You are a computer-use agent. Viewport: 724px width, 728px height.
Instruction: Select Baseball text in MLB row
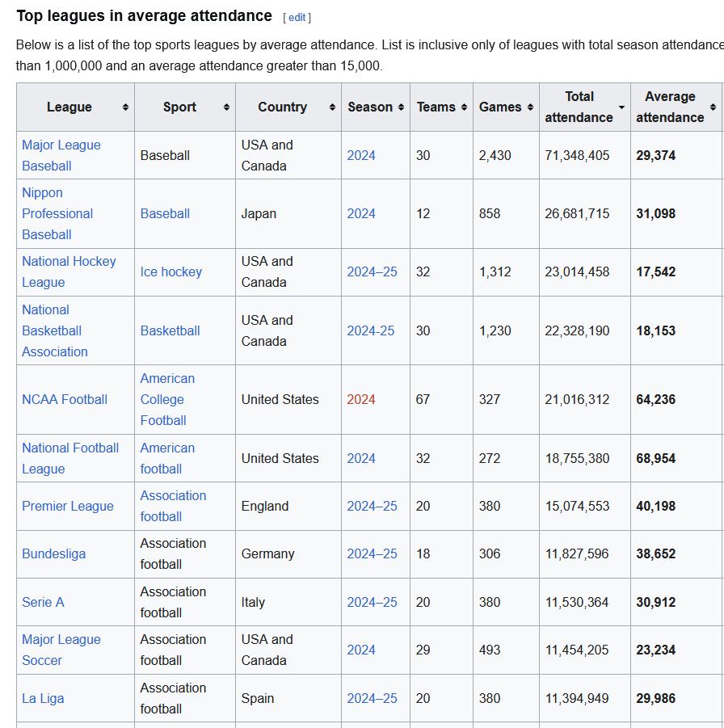165,155
